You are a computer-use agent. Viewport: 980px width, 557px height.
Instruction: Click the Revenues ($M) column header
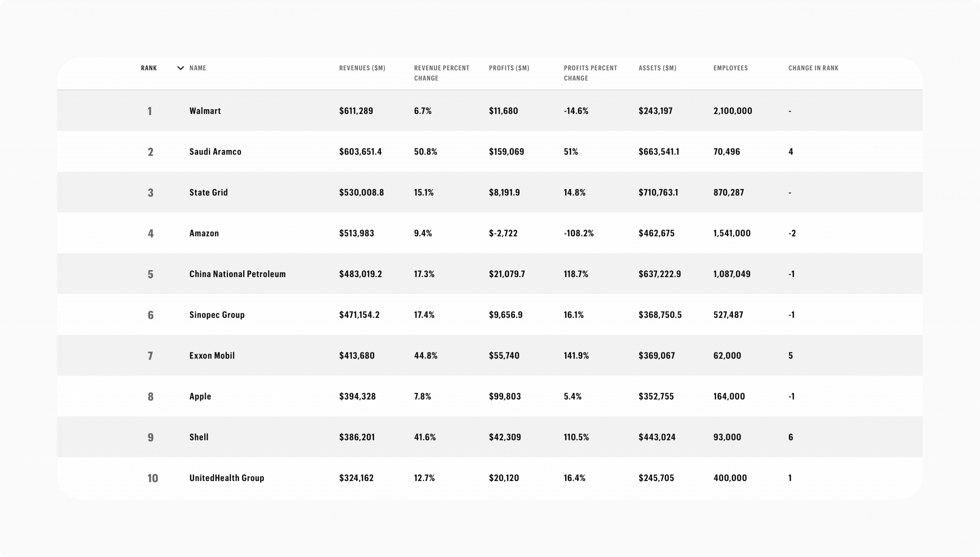[362, 68]
